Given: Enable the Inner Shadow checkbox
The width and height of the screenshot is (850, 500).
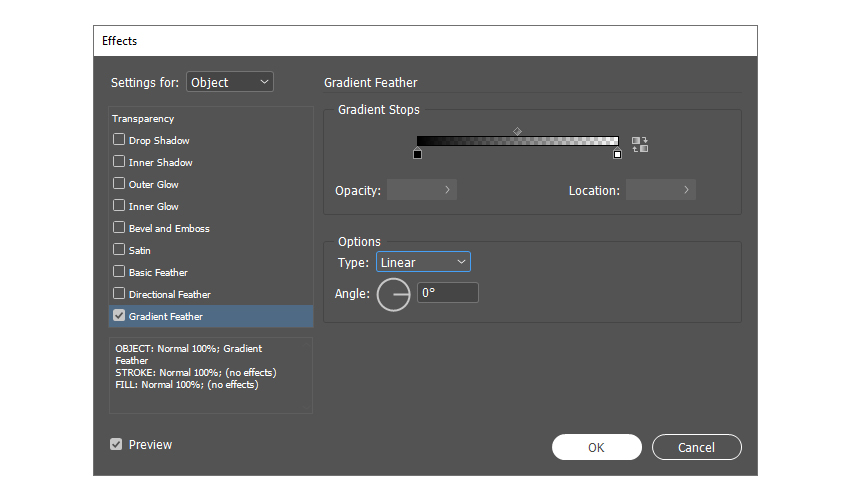Looking at the screenshot, I should (x=119, y=162).
